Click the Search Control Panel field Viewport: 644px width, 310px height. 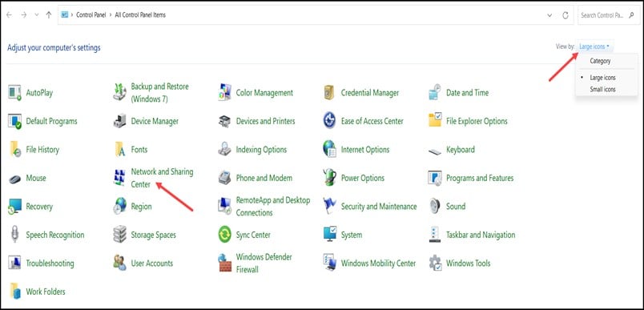[609, 15]
